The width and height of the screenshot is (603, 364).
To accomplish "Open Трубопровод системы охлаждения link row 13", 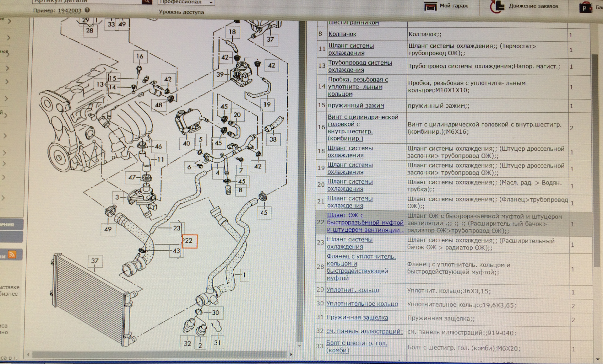I will tap(360, 66).
